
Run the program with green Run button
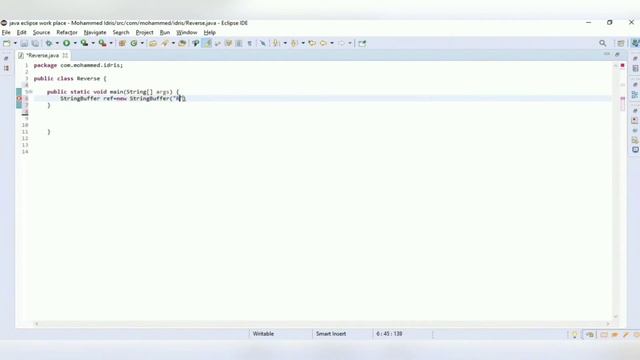66,43
